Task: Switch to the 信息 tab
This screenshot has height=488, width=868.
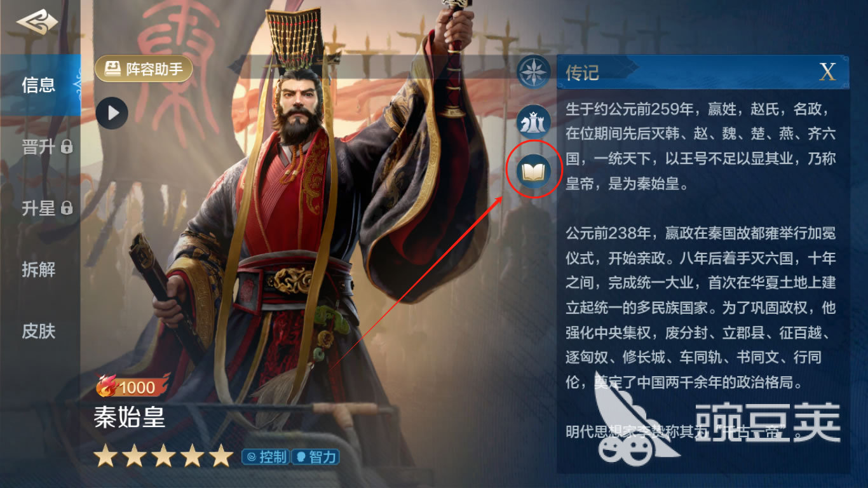Action: pos(39,85)
